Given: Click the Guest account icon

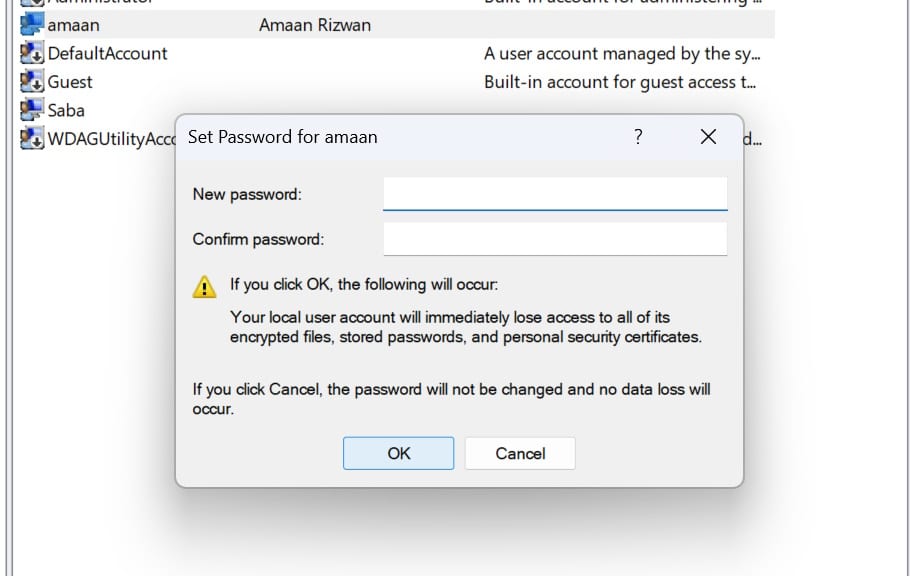Looking at the screenshot, I should point(30,82).
